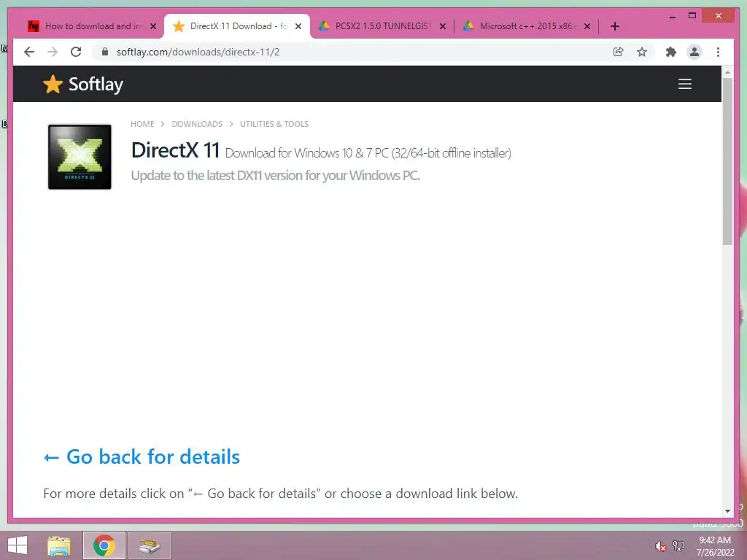Close the Chrome window

point(719,16)
